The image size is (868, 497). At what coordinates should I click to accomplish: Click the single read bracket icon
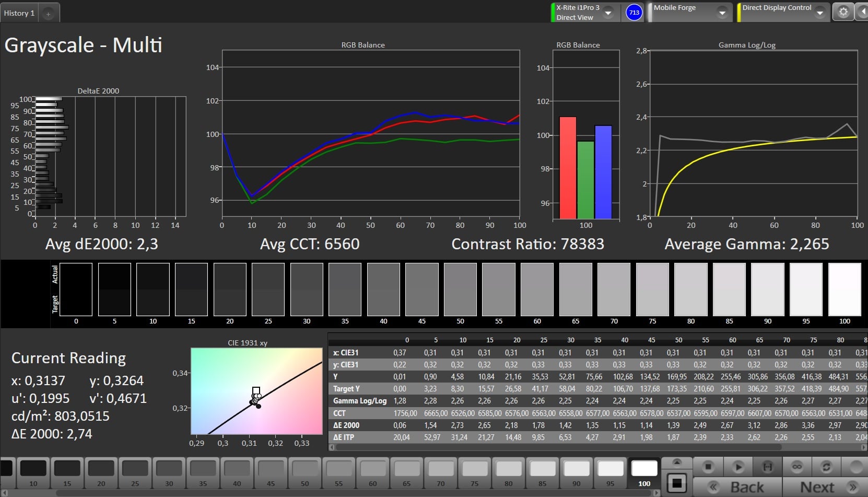coord(767,466)
